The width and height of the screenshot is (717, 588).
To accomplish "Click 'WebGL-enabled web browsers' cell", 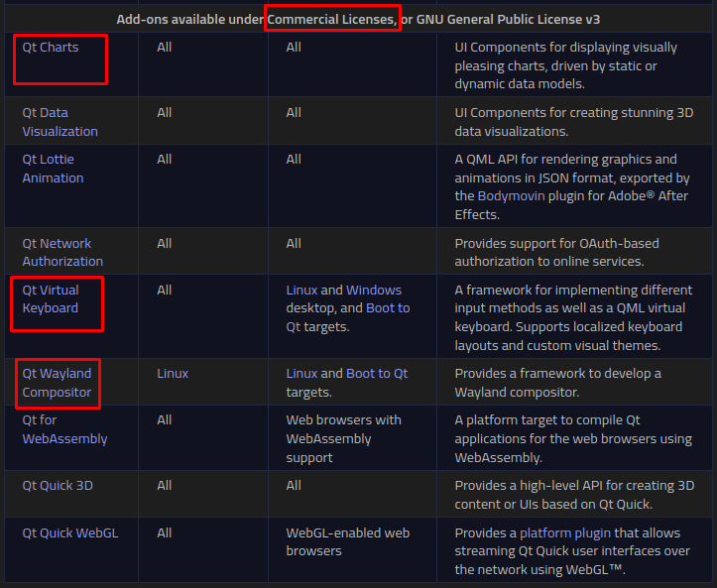I will (x=348, y=541).
